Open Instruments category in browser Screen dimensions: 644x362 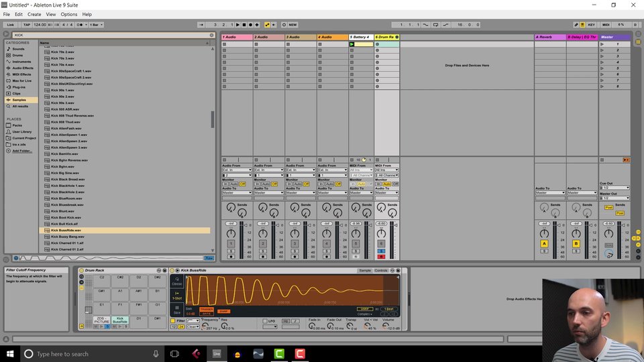pyautogui.click(x=21, y=62)
